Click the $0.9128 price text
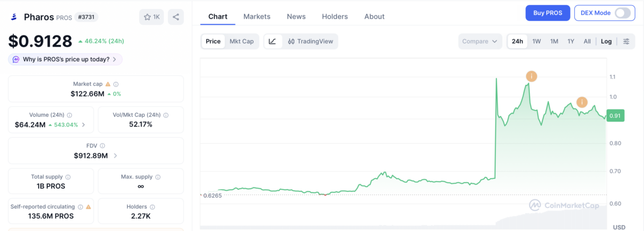Viewport: 644px width, 231px height. 40,41
